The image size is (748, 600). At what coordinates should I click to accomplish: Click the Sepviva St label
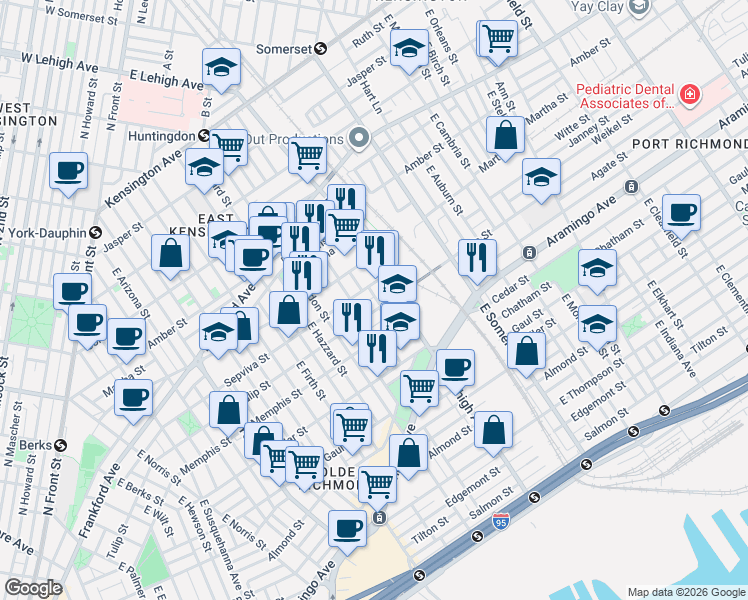coord(247,370)
